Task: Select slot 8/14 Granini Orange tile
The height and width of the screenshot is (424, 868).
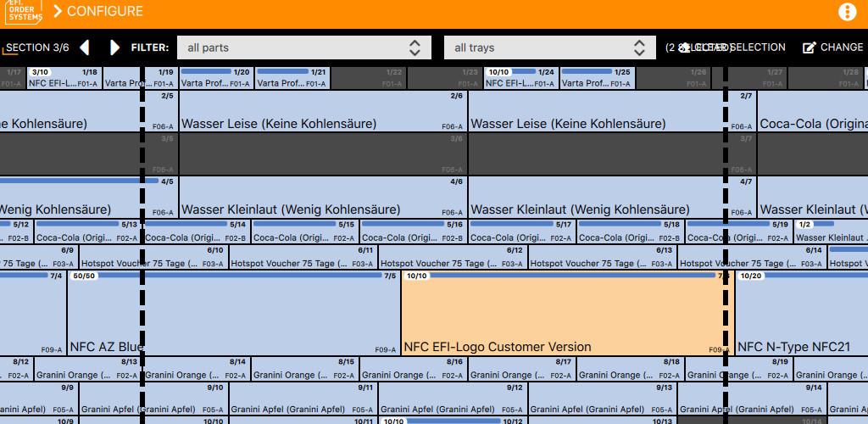Action: pos(196,369)
